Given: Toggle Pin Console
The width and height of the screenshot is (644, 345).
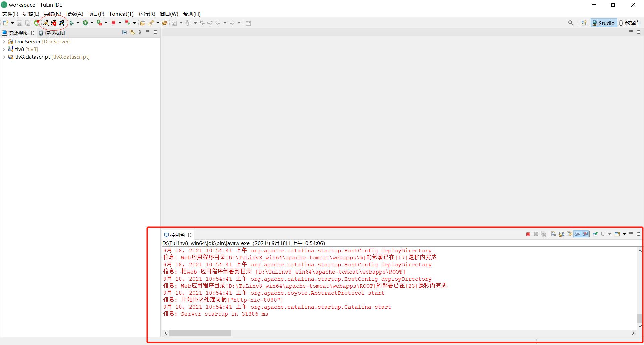Looking at the screenshot, I should (x=595, y=234).
